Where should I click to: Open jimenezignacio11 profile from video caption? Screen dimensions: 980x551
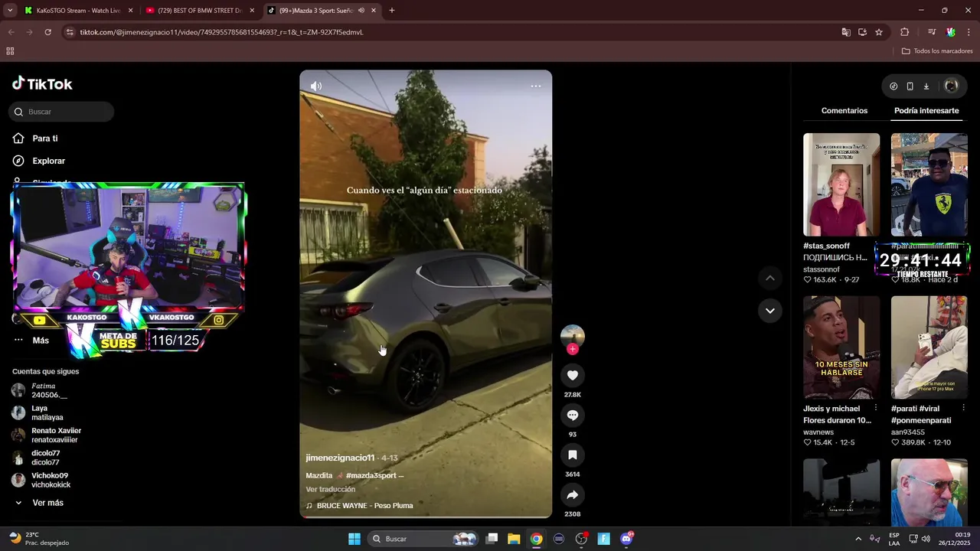click(x=340, y=458)
